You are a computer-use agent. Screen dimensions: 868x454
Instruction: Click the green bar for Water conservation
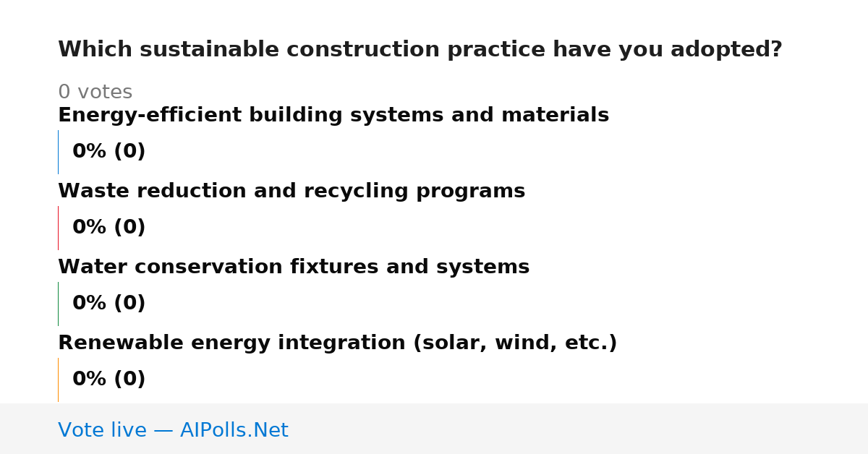coord(58,304)
